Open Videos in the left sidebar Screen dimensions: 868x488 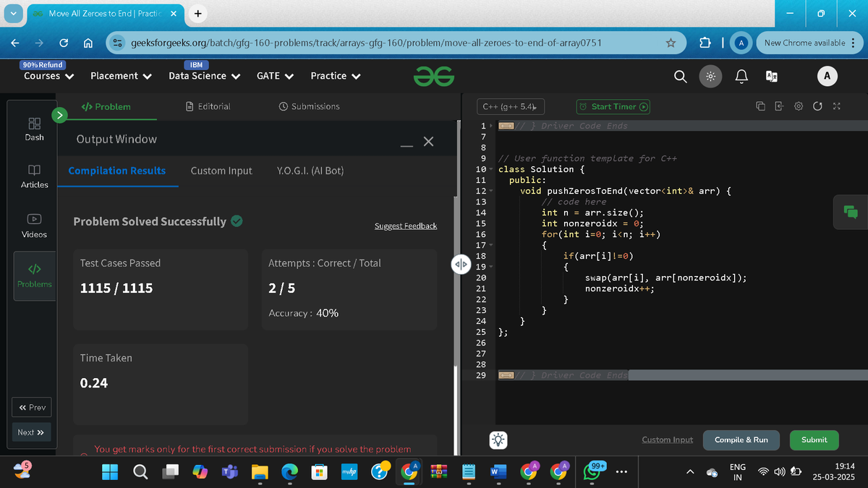point(34,226)
